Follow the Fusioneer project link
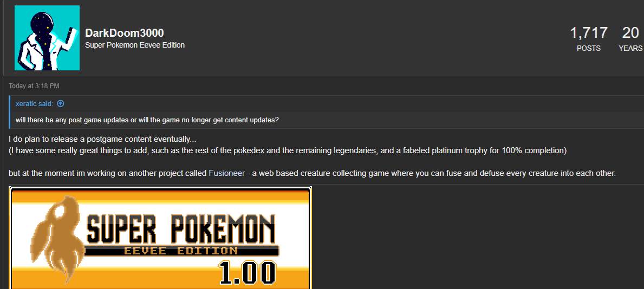This screenshot has width=644, height=289. point(227,173)
